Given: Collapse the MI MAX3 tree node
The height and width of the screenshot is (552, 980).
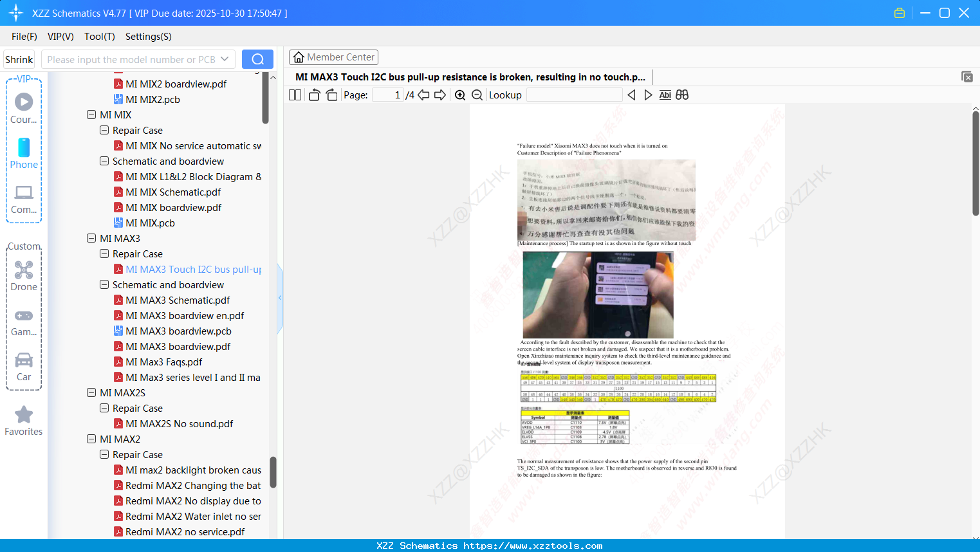Looking at the screenshot, I should (x=91, y=238).
